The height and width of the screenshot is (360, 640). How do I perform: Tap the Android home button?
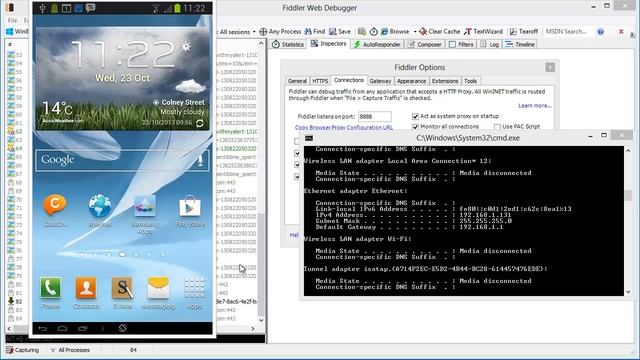62,328
